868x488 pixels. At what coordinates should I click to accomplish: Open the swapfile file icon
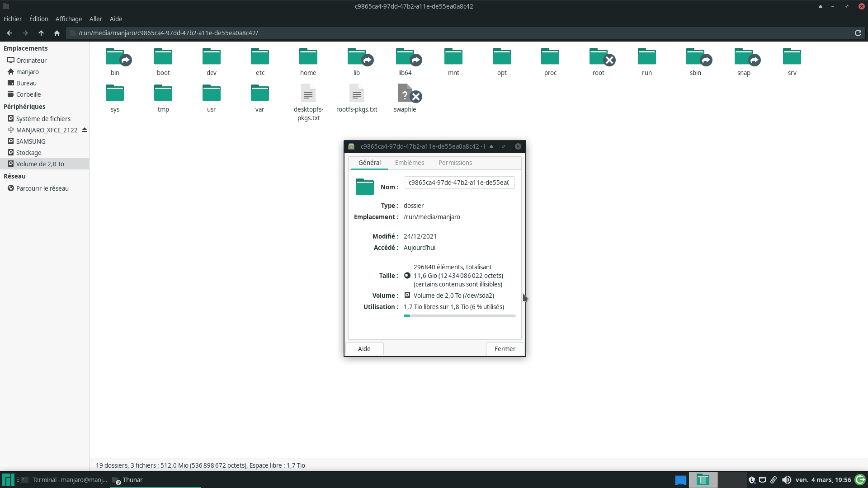point(405,94)
